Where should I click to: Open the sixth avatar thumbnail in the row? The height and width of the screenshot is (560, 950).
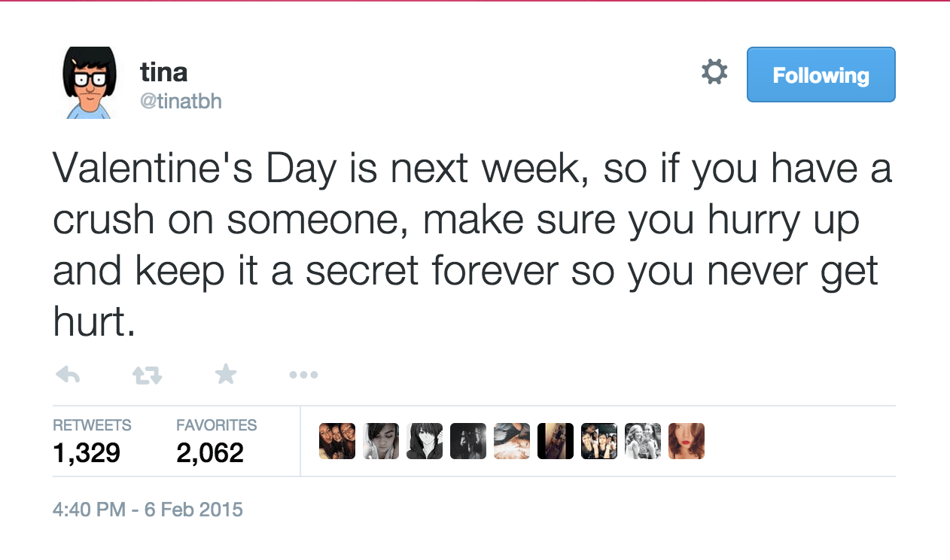pyautogui.click(x=556, y=441)
